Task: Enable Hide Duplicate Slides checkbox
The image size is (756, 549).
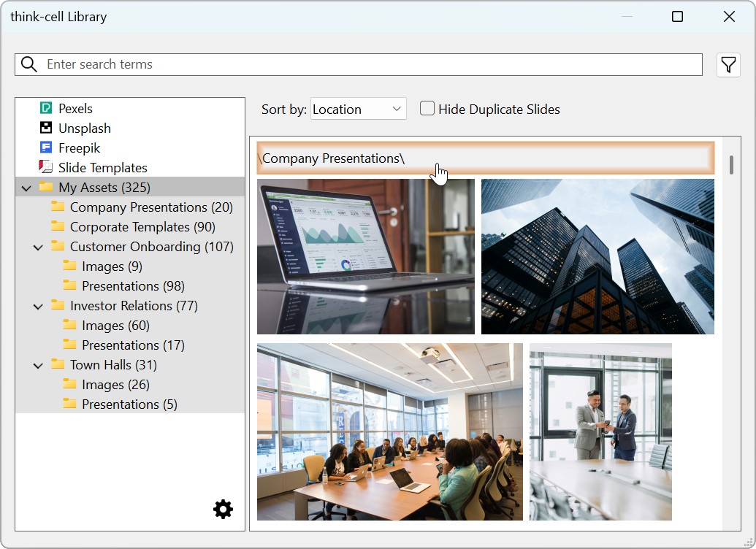Action: pos(427,109)
